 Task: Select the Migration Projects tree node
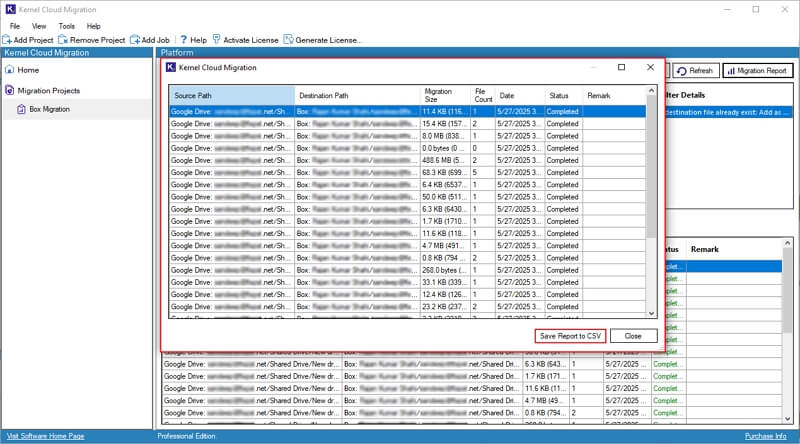(48, 90)
